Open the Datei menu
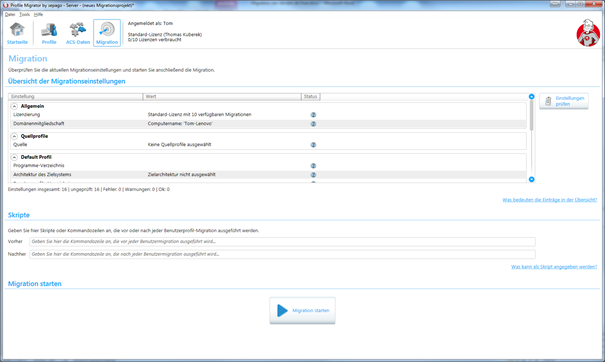The height and width of the screenshot is (362, 605). coord(10,14)
